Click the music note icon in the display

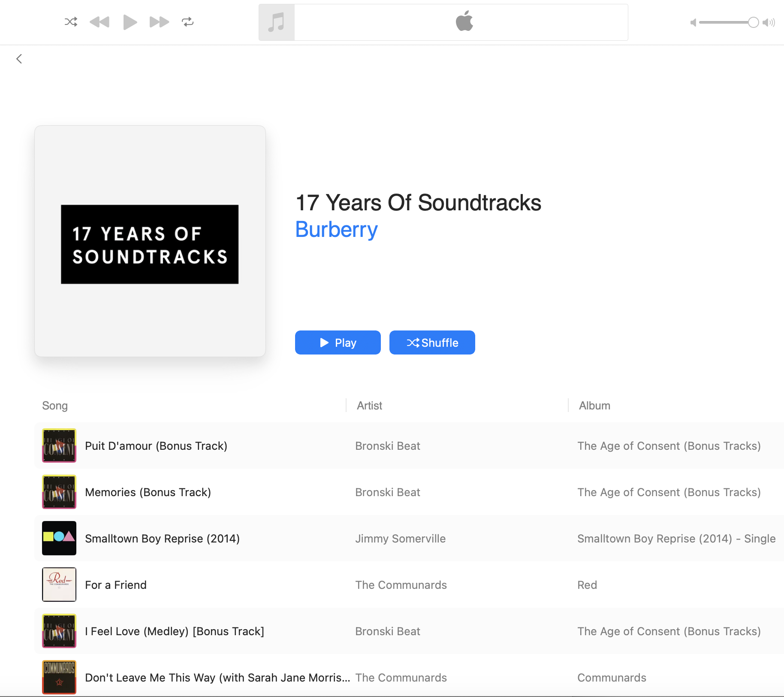276,21
